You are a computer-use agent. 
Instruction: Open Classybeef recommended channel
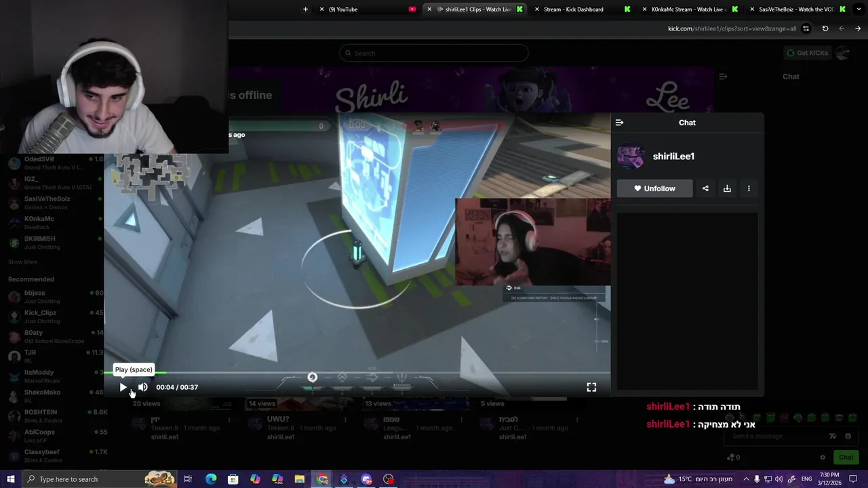pyautogui.click(x=54, y=455)
